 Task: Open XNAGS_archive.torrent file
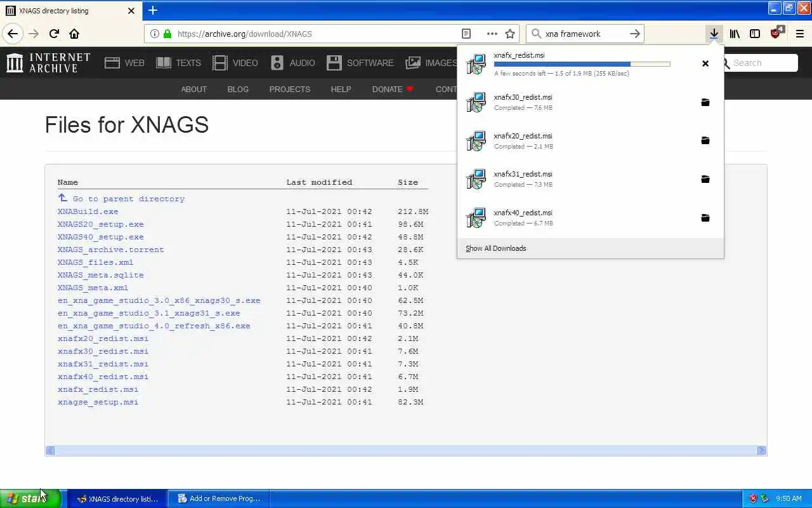coord(110,250)
